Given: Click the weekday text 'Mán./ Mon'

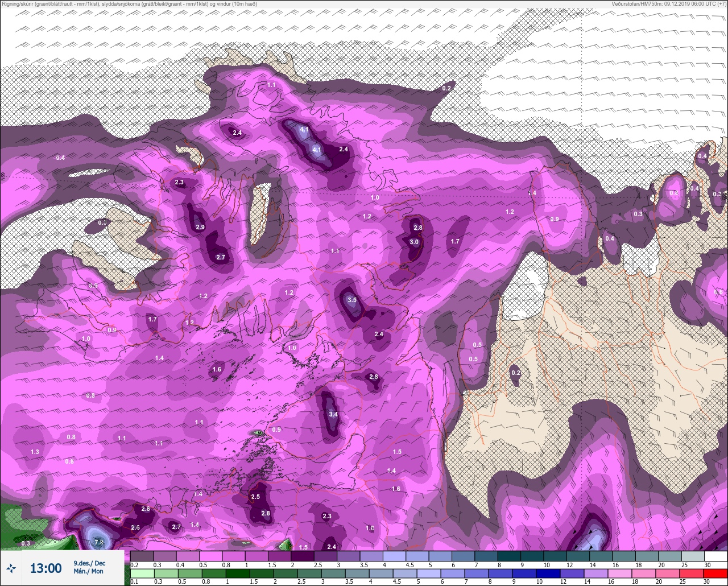Looking at the screenshot, I should [x=88, y=571].
